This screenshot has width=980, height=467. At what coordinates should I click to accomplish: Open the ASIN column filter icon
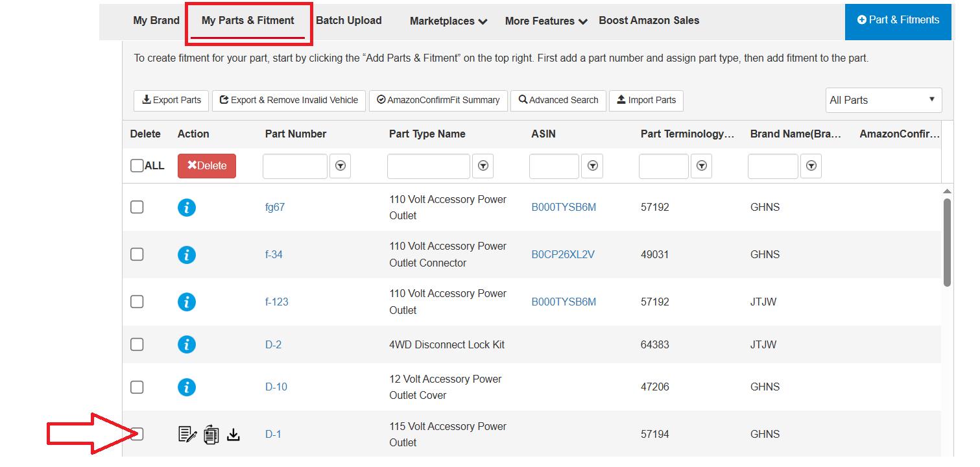pos(592,166)
